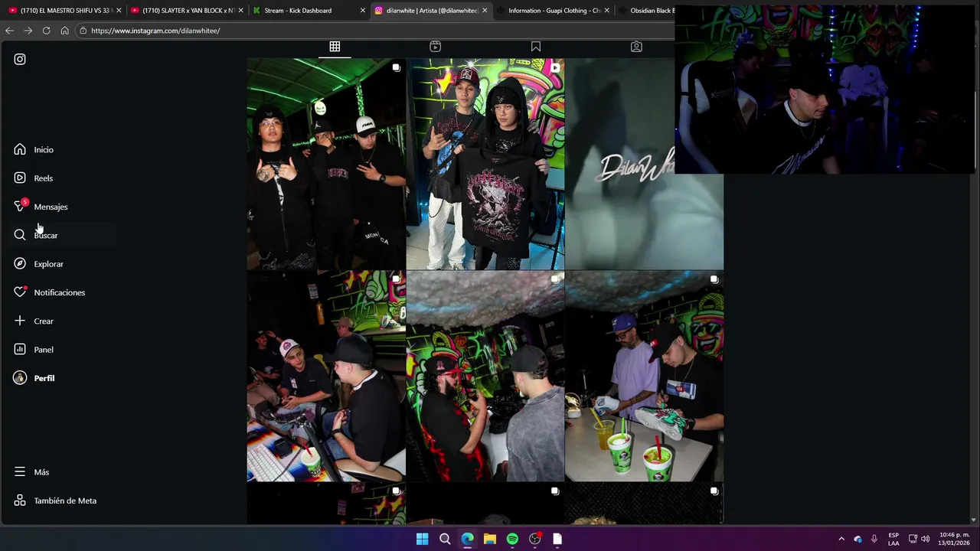Open post with green drinks and sneaker
The image size is (980, 551).
click(644, 376)
